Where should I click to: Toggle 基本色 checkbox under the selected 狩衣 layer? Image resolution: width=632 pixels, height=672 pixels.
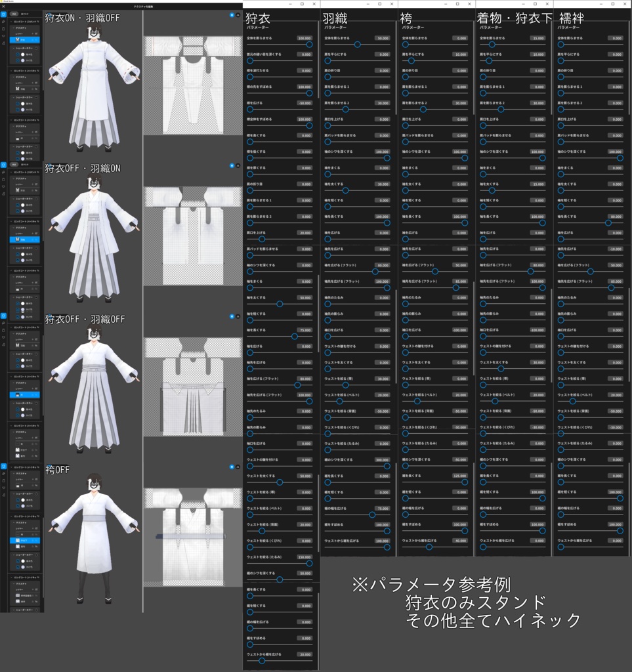coord(18,54)
